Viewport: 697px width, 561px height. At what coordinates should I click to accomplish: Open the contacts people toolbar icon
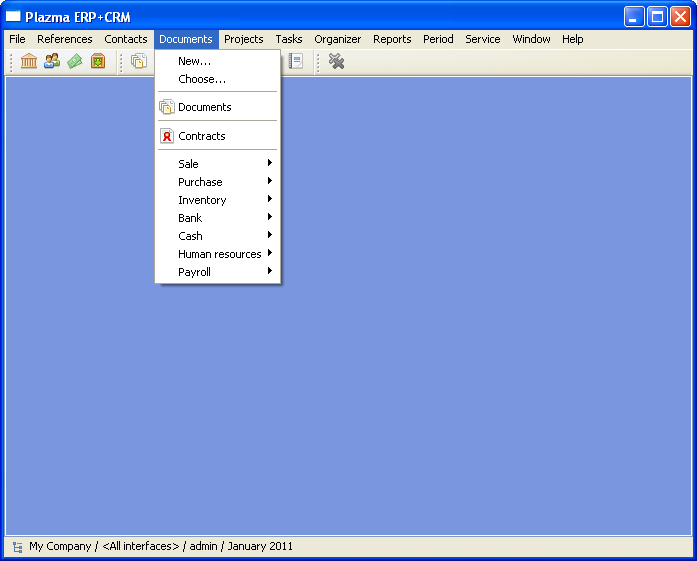click(52, 61)
